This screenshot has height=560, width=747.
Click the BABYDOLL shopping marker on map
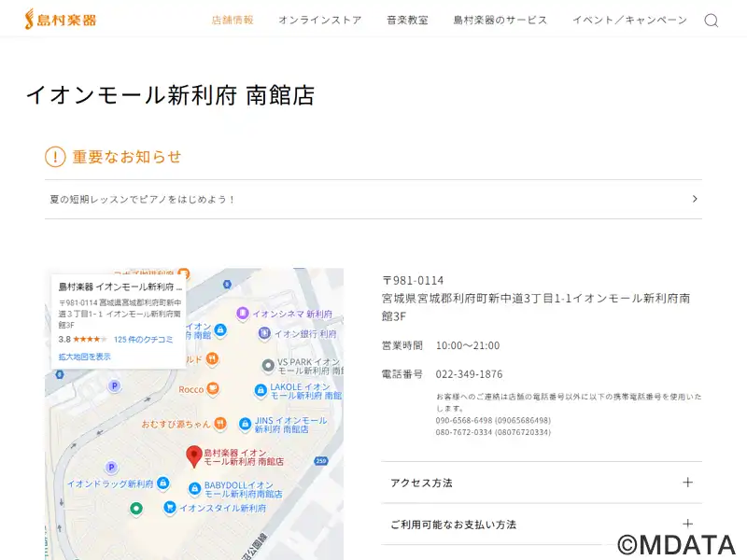point(194,488)
